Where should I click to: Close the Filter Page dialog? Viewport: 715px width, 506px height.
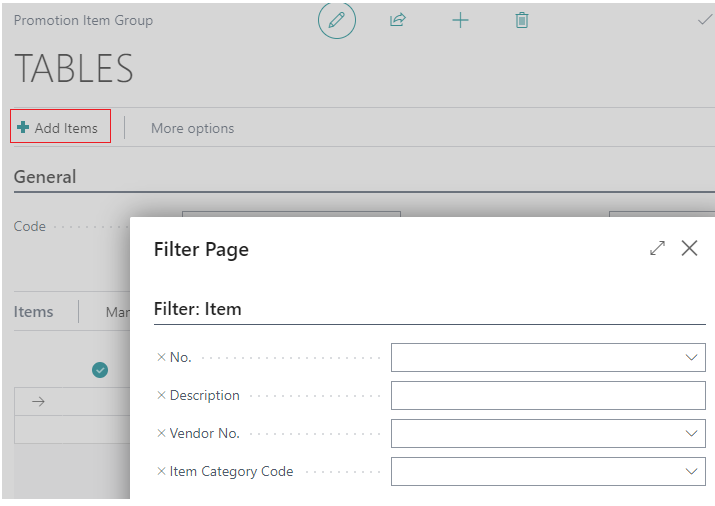click(689, 248)
